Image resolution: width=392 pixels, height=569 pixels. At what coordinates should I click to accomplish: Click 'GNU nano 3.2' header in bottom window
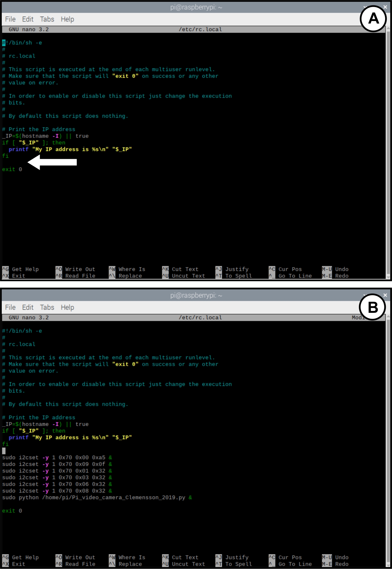pos(29,317)
